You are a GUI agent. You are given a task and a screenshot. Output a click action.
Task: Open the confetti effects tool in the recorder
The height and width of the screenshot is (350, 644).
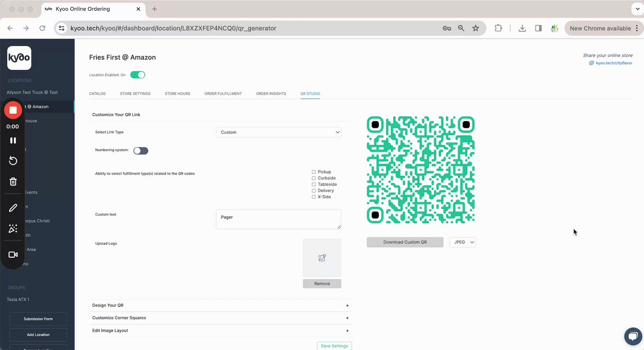pyautogui.click(x=13, y=228)
